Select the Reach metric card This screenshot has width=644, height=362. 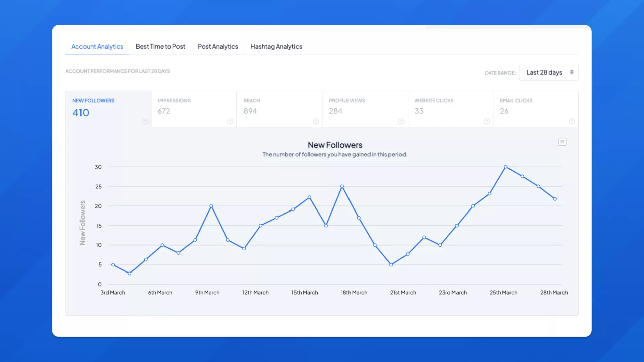279,109
